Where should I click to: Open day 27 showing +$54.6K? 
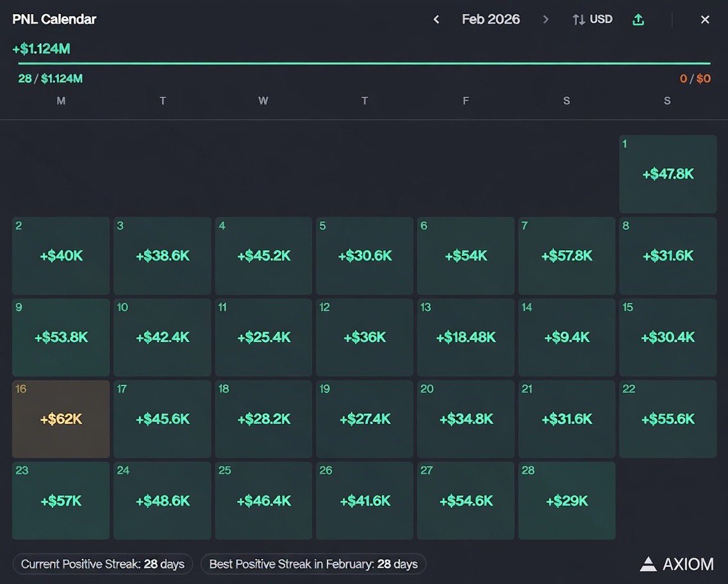466,501
